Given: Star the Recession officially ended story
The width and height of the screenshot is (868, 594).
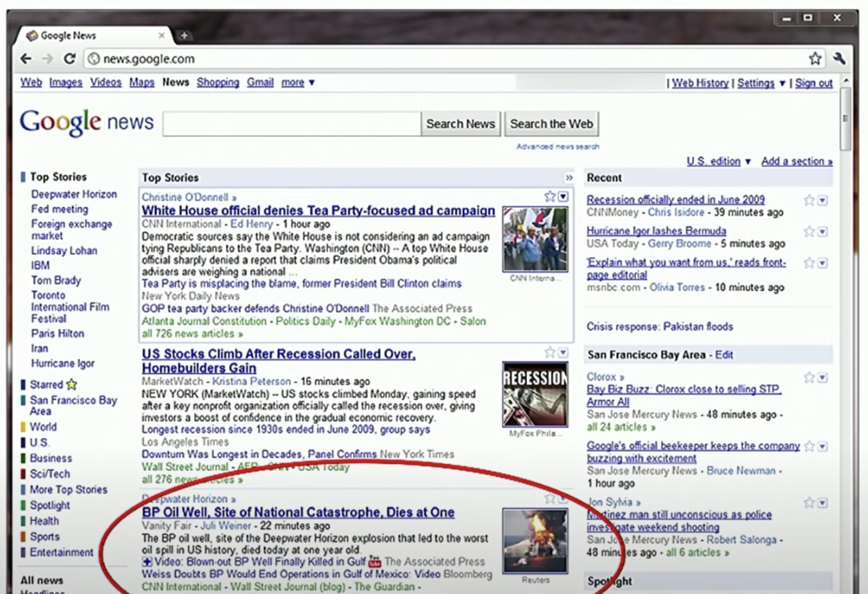Looking at the screenshot, I should tap(809, 200).
